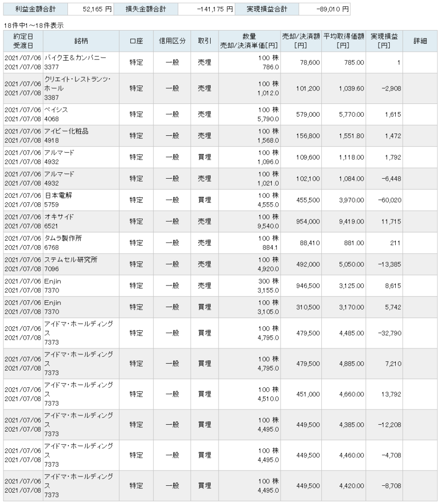Click the 18件中1～18件表示 count text
This screenshot has width=439, height=504.
pos(34,26)
